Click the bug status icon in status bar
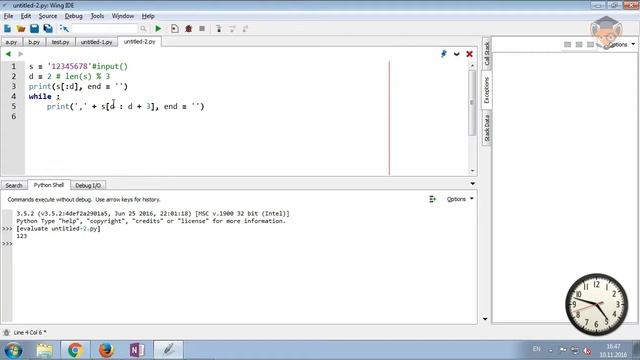Image resolution: width=640 pixels, height=360 pixels. pyautogui.click(x=6, y=333)
